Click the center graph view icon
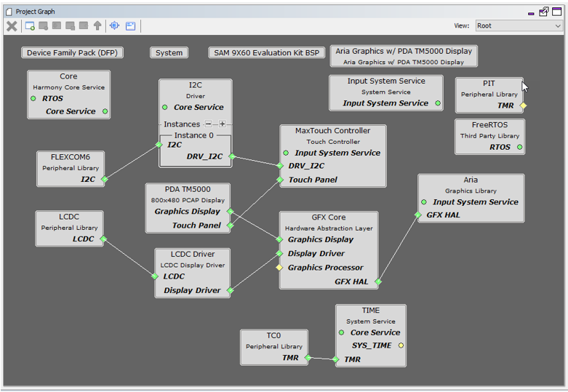This screenshot has width=568, height=392. [114, 25]
